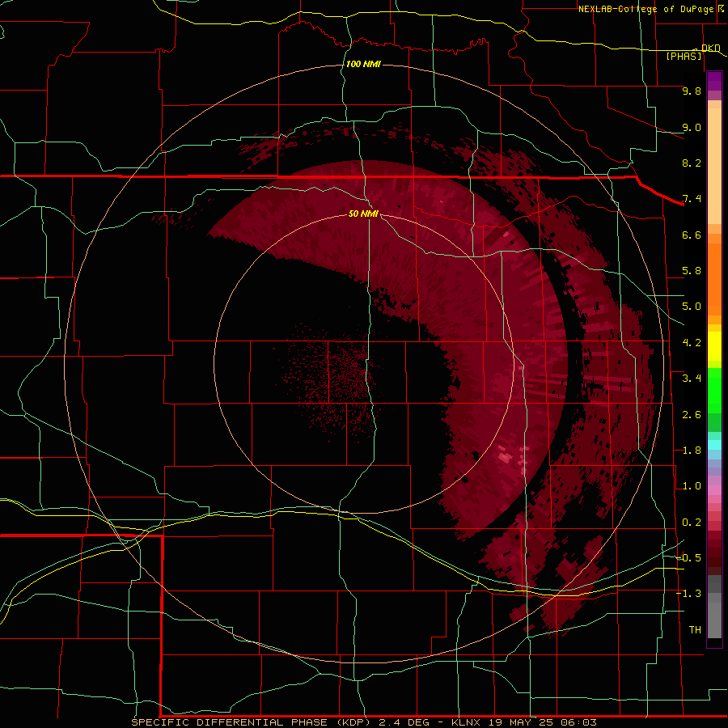Click the TH threshold label on the legend

tap(695, 630)
